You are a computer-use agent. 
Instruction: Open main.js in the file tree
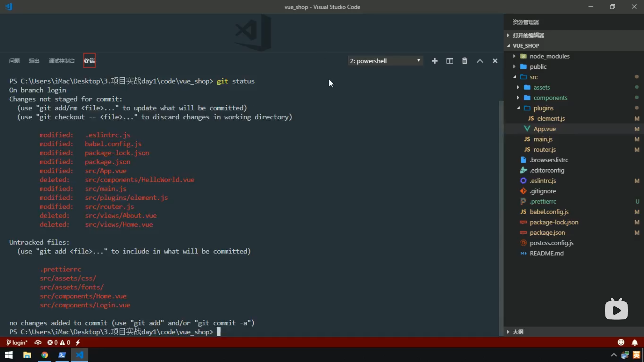point(543,139)
